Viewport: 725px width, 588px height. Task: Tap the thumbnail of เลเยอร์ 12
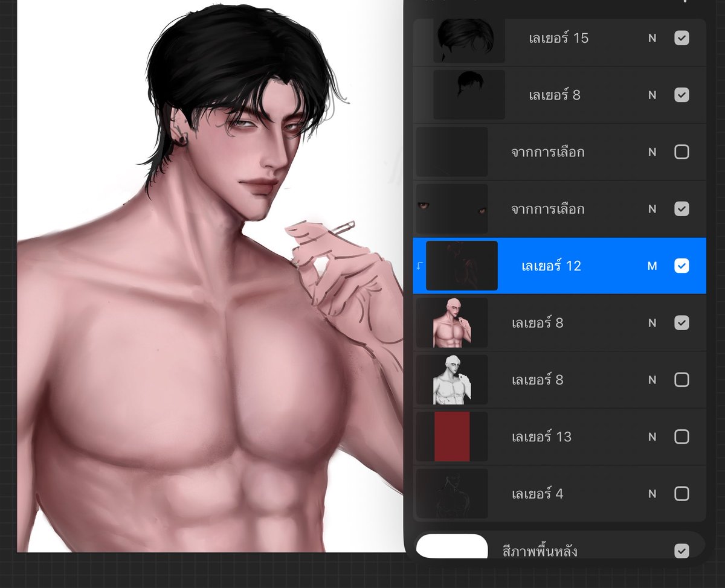click(462, 266)
